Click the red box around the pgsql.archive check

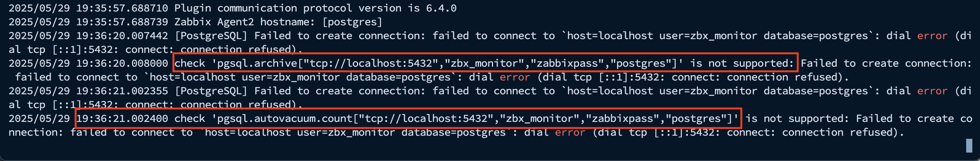pos(485,62)
